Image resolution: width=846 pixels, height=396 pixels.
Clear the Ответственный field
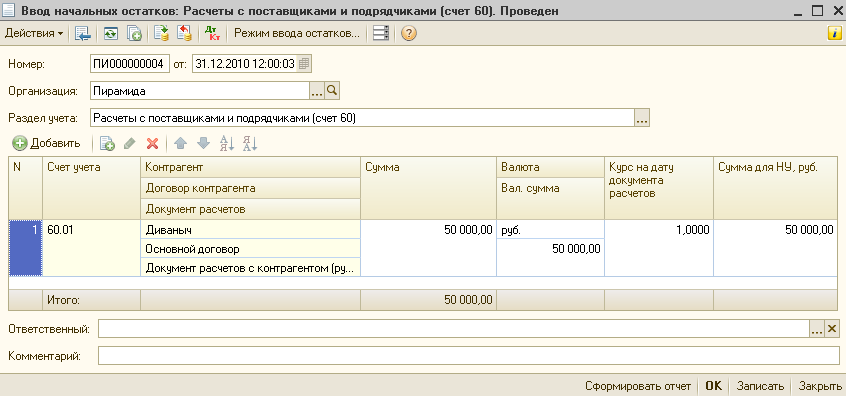coord(833,329)
